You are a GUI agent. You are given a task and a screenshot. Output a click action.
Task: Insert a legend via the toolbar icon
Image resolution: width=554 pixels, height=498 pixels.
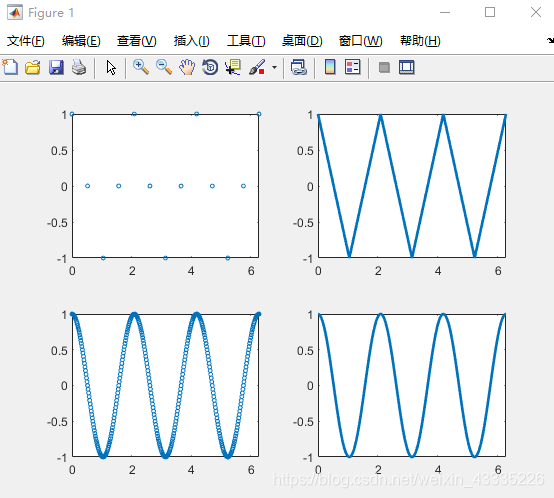pos(353,67)
